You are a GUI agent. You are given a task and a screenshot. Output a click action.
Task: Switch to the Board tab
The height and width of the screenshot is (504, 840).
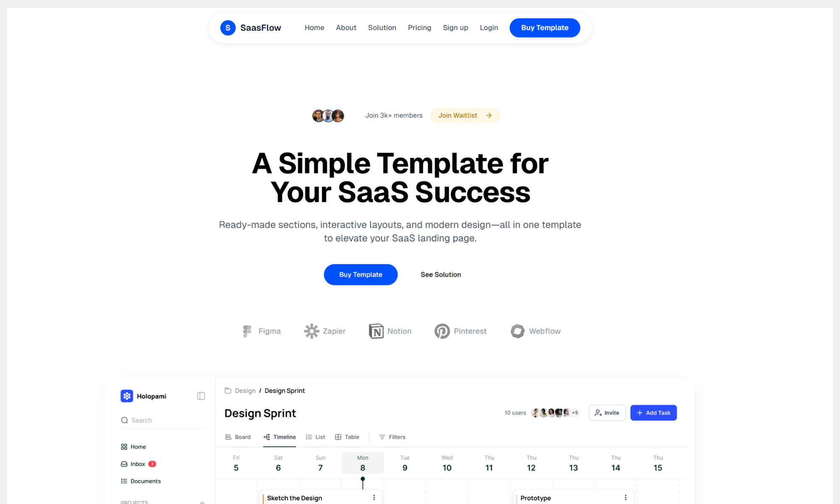pyautogui.click(x=238, y=436)
